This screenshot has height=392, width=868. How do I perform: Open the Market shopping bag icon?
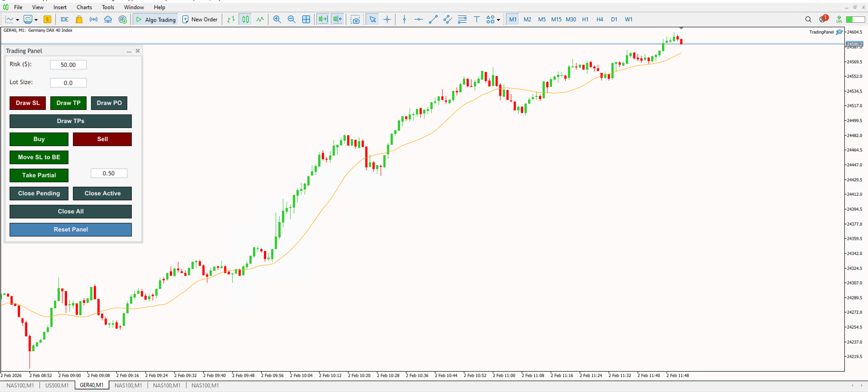point(79,19)
